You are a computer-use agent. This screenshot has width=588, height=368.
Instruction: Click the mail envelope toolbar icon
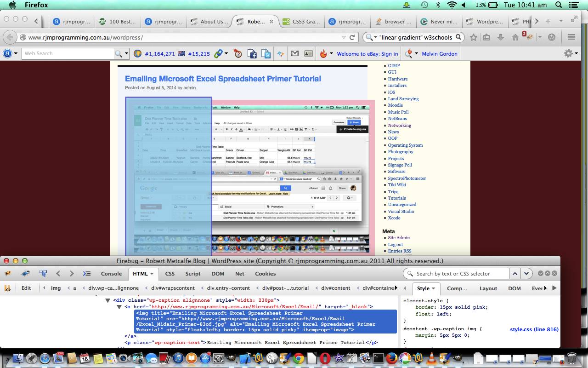pos(295,53)
